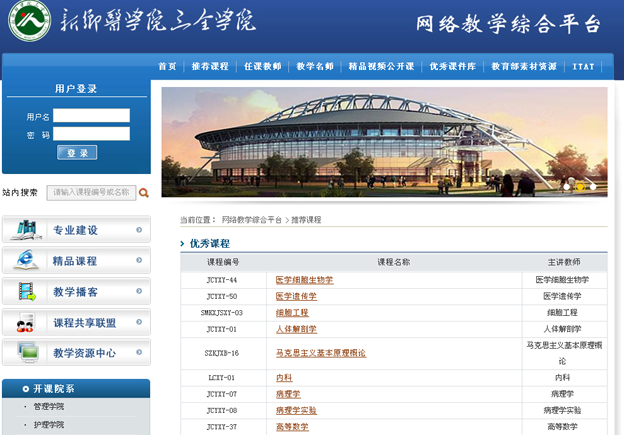
Task: Go to 精品视频公开课 in the navigation bar
Action: click(381, 67)
